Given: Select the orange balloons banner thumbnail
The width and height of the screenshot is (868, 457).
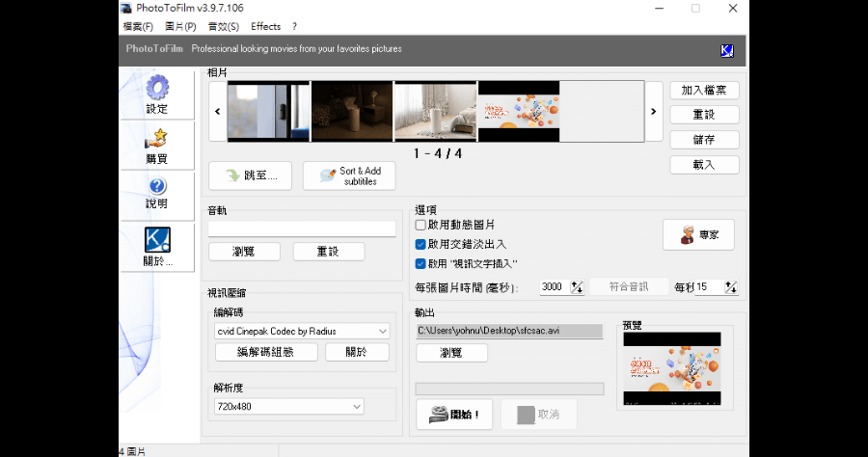Looking at the screenshot, I should [x=519, y=112].
